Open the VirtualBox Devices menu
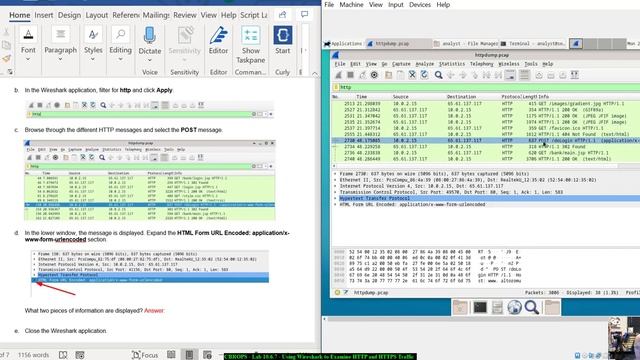 (x=420, y=5)
